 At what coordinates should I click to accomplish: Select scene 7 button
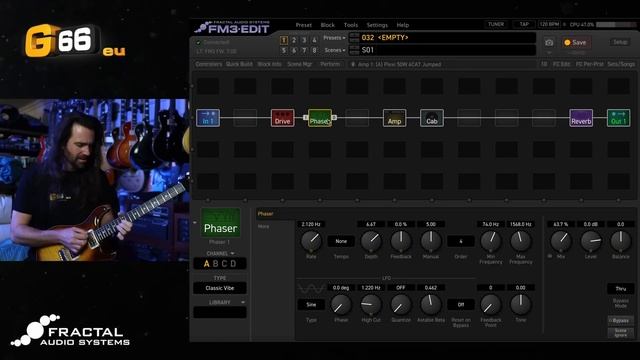pos(304,50)
